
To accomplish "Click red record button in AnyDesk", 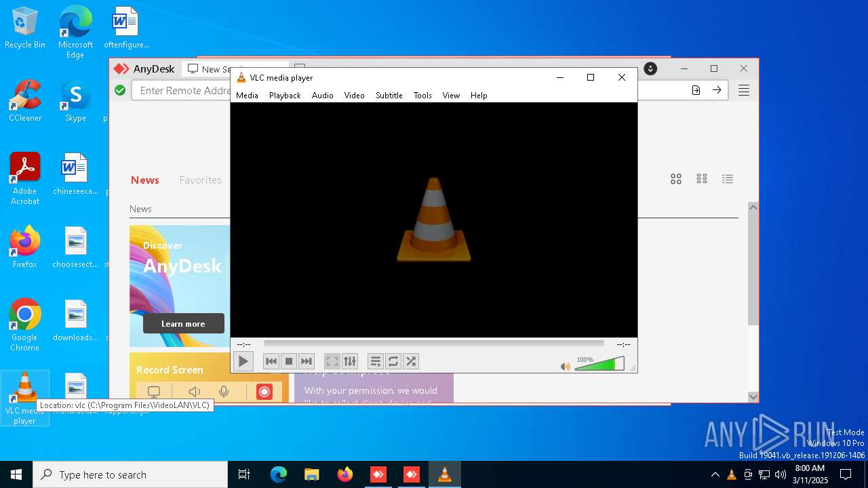I will (264, 392).
